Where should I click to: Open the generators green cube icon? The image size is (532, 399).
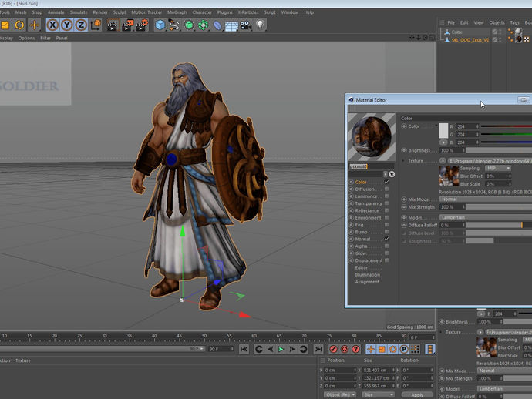coord(189,25)
